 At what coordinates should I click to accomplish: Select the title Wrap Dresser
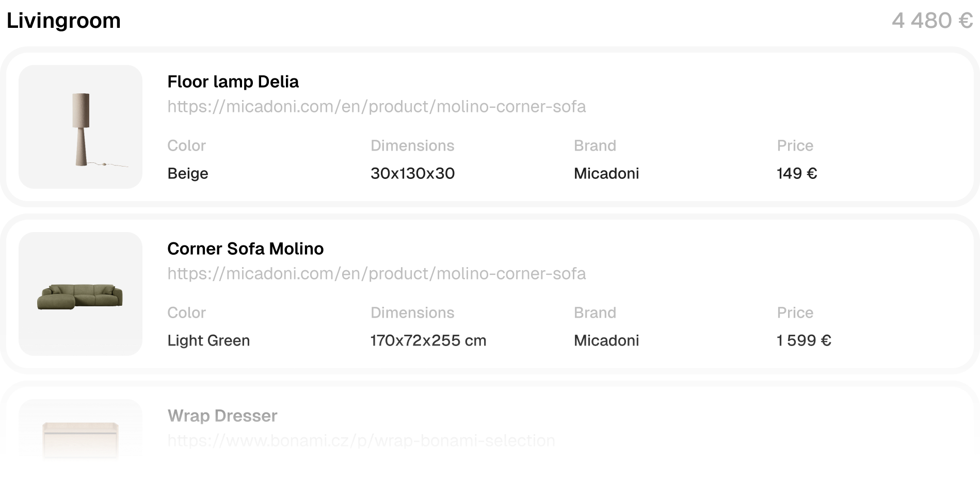[x=222, y=416]
